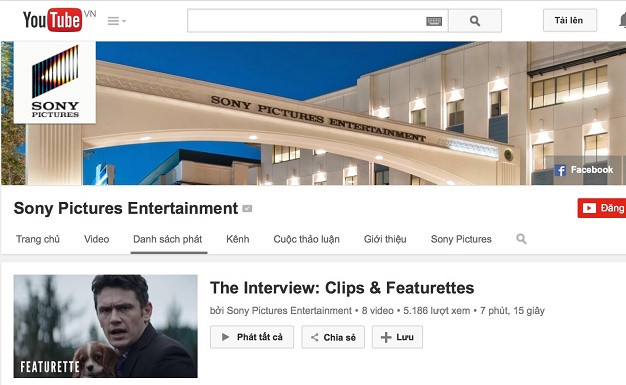Viewport: 626px width, 385px height.
Task: Open the notifications bell icon
Action: (622, 20)
